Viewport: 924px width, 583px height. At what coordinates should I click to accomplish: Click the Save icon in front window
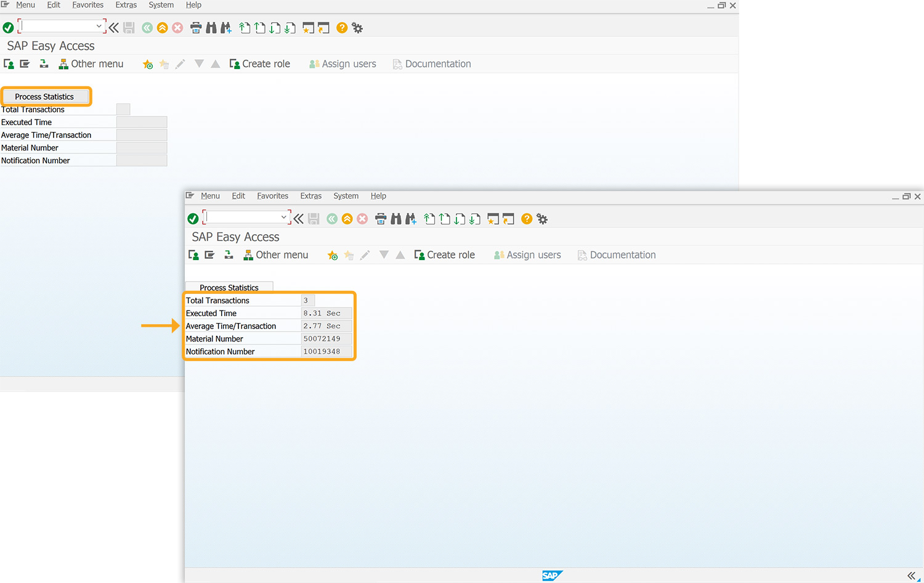(x=314, y=219)
